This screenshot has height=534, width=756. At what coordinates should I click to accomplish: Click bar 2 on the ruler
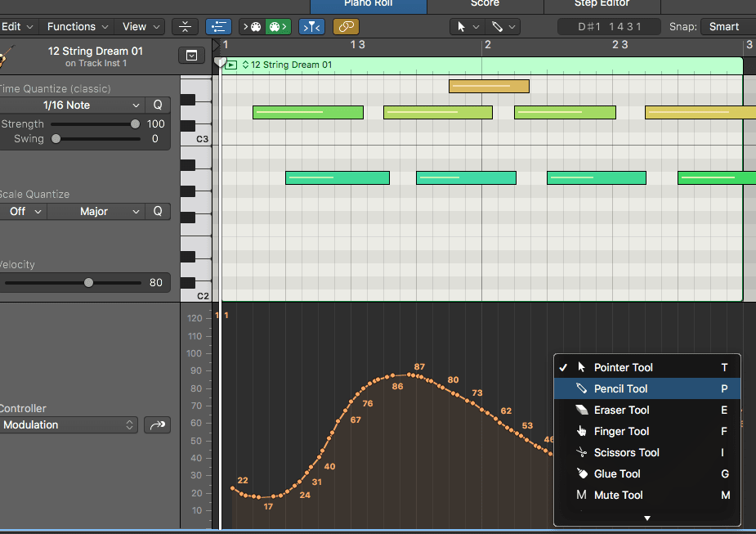pos(487,45)
